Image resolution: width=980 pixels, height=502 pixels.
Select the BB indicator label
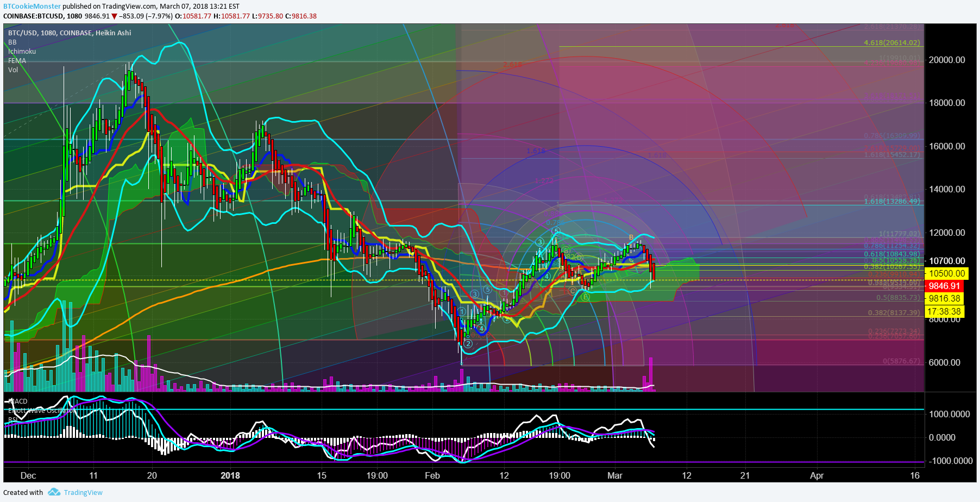coord(12,42)
